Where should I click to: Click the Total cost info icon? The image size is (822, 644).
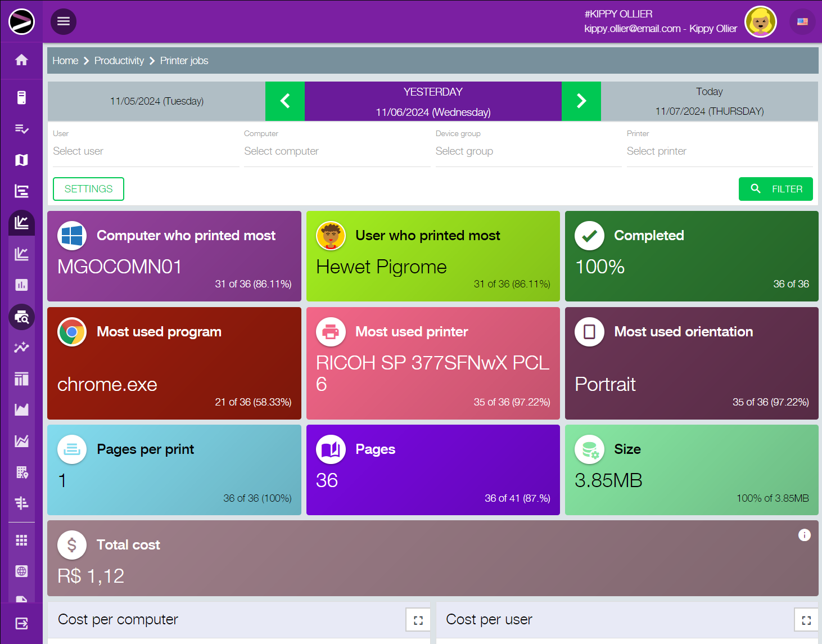[804, 535]
